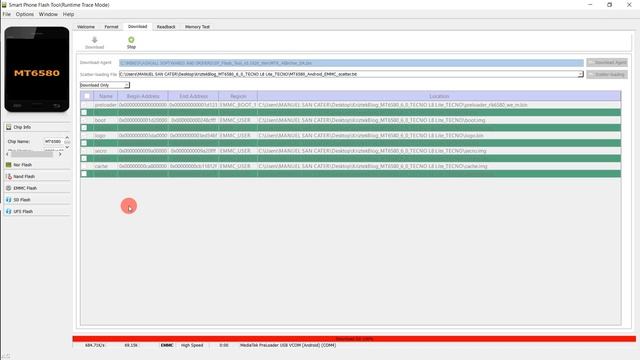
Task: Click the green Stop icon
Action: point(131,40)
